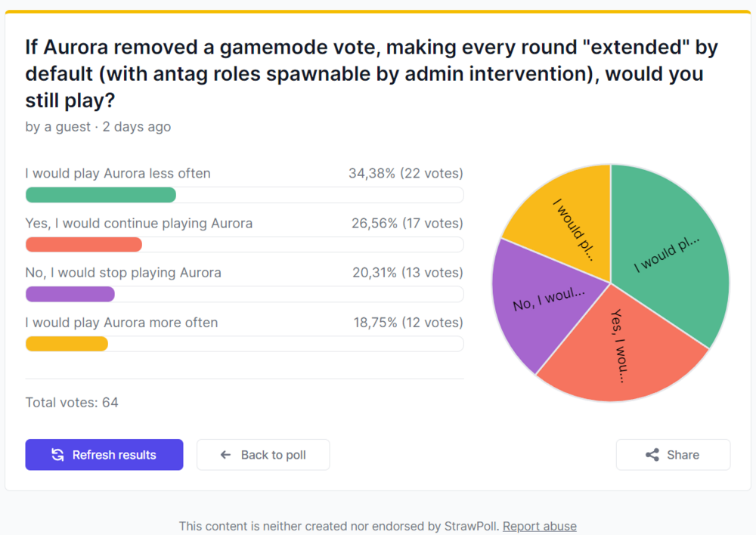Click the back arrow icon

point(225,455)
